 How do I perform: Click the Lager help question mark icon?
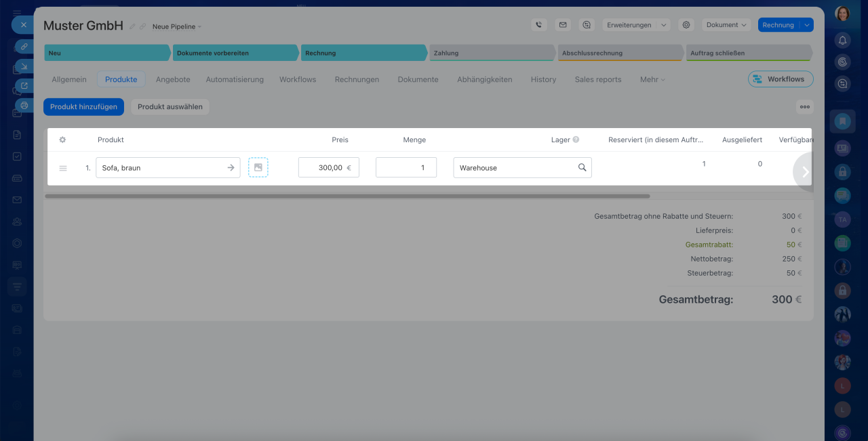pos(576,140)
